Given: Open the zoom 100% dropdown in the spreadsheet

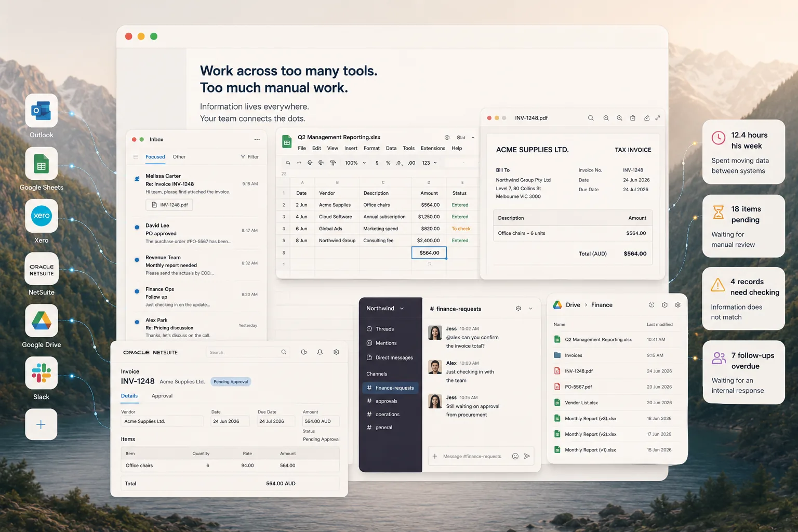Looking at the screenshot, I should click(x=355, y=163).
